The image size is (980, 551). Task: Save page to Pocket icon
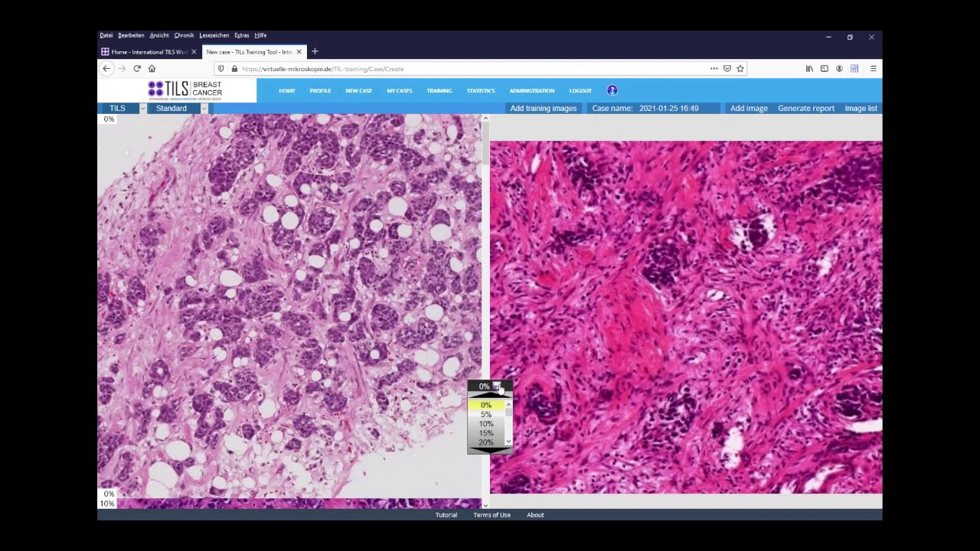pos(727,68)
